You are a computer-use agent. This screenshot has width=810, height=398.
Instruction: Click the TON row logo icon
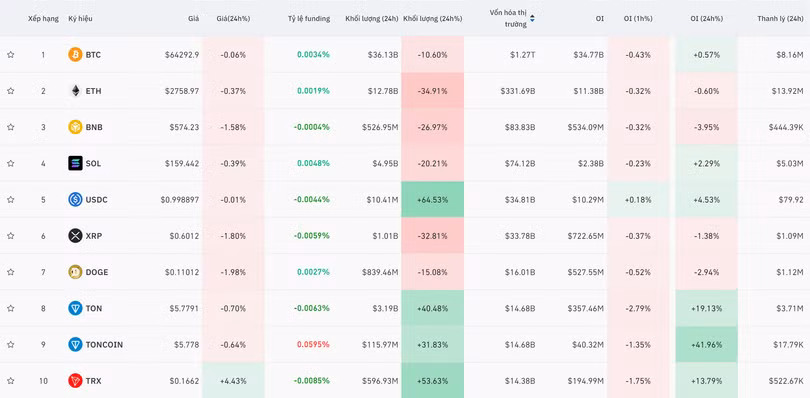pyautogui.click(x=75, y=308)
